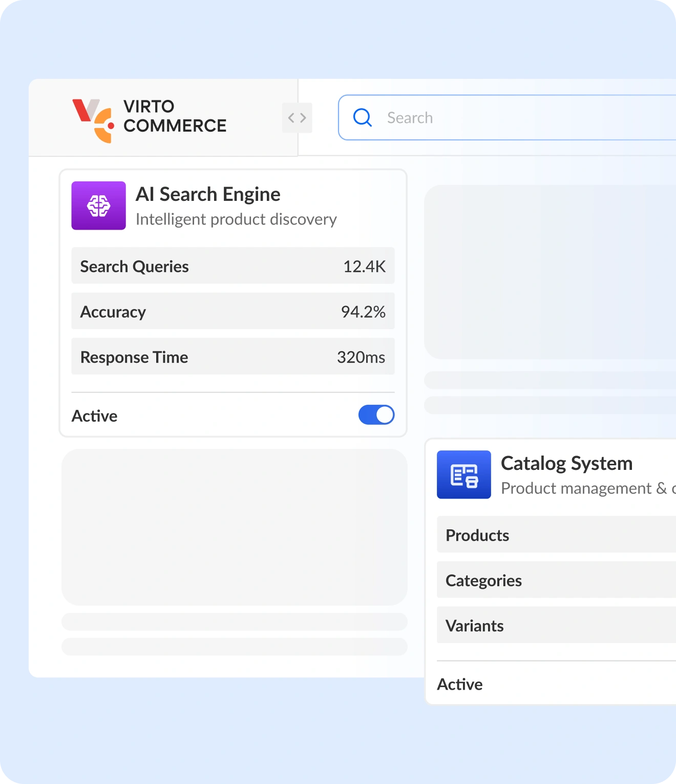The height and width of the screenshot is (784, 676).
Task: Disable the Active toggle on AI Search Engine
Action: [x=376, y=415]
